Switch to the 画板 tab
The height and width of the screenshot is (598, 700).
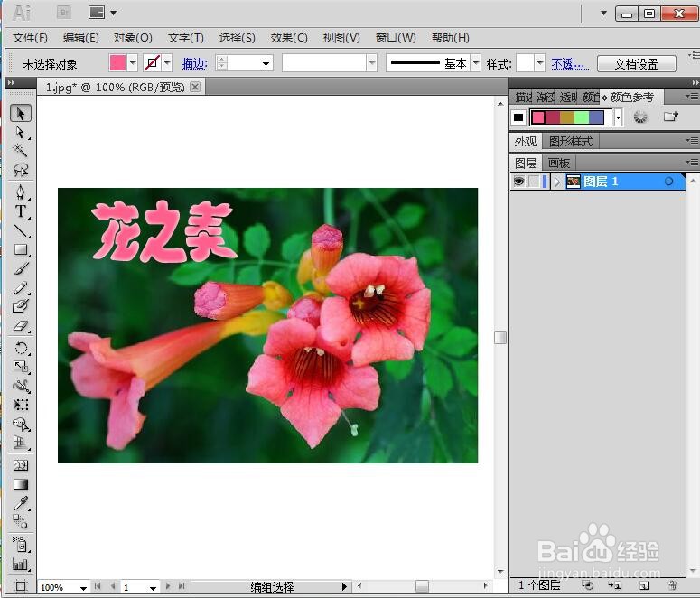(x=558, y=163)
